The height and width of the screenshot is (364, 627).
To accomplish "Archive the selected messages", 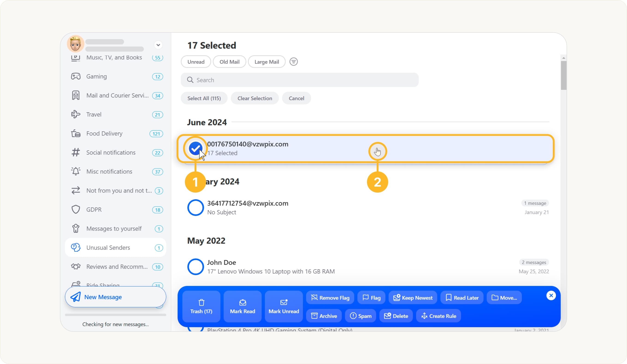I will [324, 316].
